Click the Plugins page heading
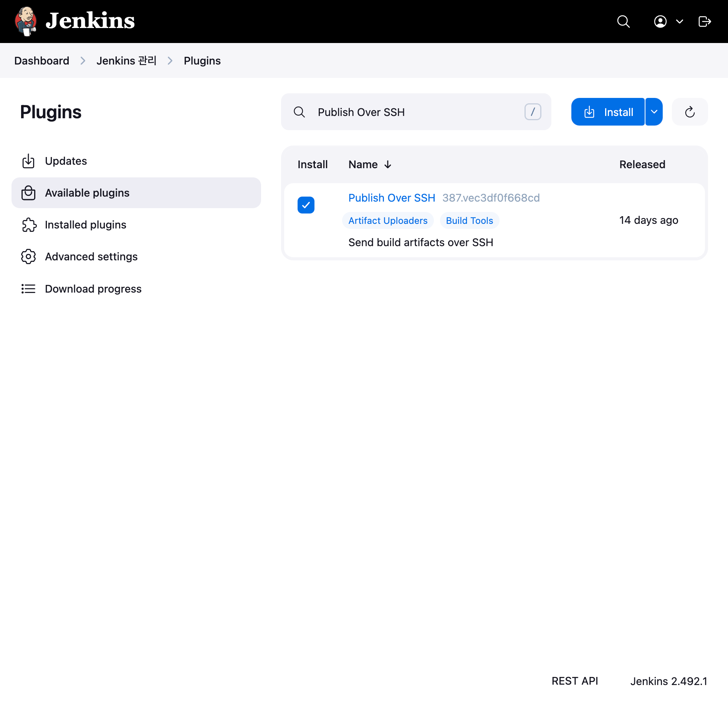The width and height of the screenshot is (728, 705). point(51,112)
